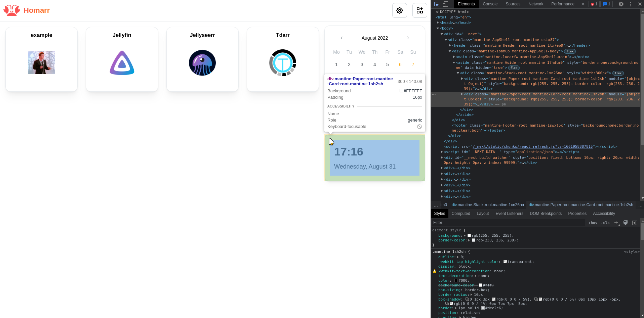Click flex badge on AppShell-body div
644x318 pixels.
coord(570,51)
